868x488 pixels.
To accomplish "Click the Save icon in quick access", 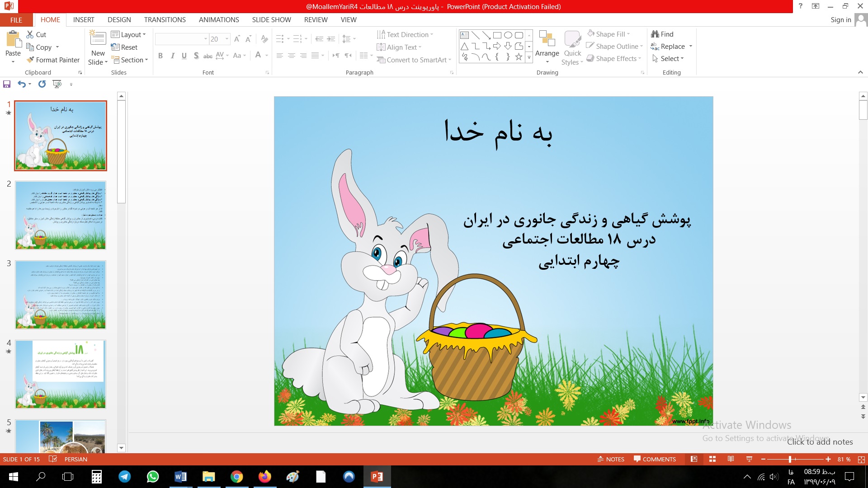I will (x=7, y=84).
